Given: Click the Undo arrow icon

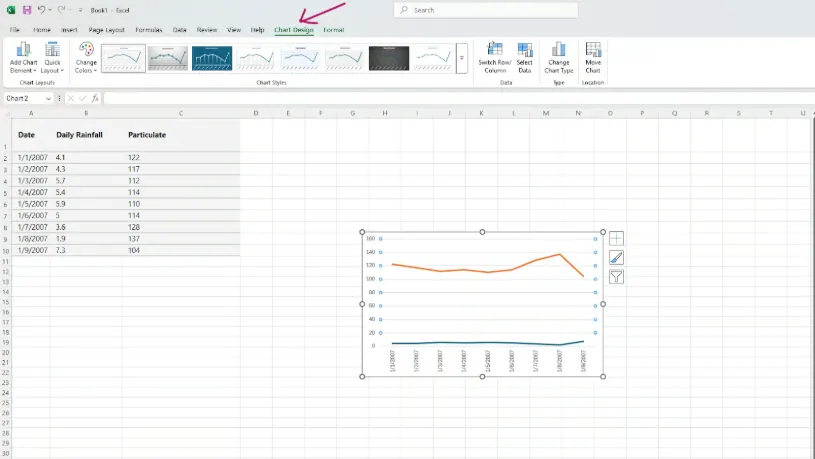Looking at the screenshot, I should (41, 10).
